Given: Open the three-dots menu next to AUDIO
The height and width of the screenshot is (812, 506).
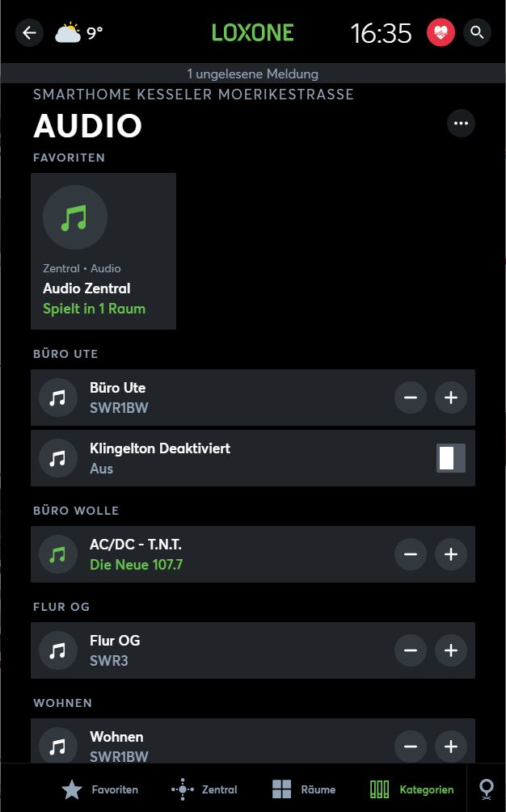Looking at the screenshot, I should coord(461,124).
